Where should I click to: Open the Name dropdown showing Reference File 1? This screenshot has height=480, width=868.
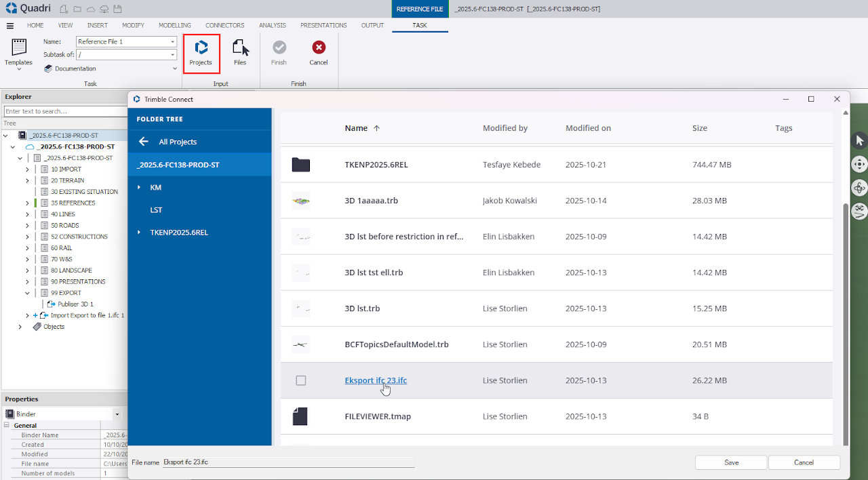pos(173,42)
